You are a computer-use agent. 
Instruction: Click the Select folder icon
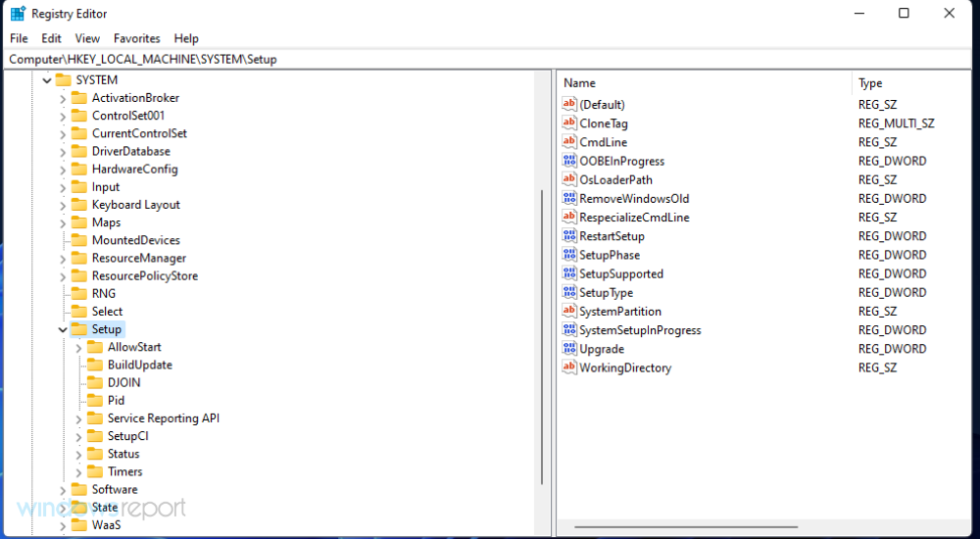click(78, 312)
